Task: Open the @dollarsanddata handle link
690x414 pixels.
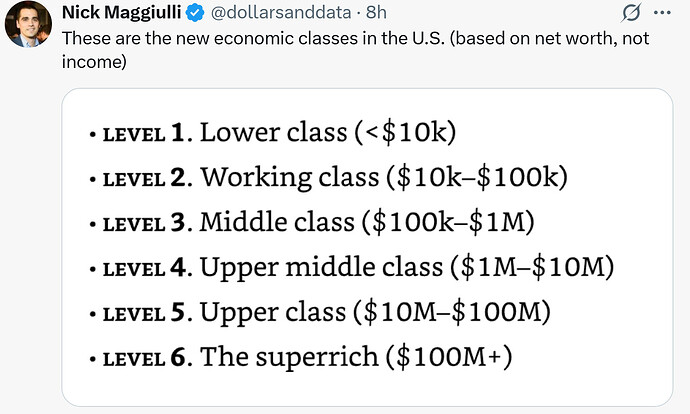Action: point(281,12)
